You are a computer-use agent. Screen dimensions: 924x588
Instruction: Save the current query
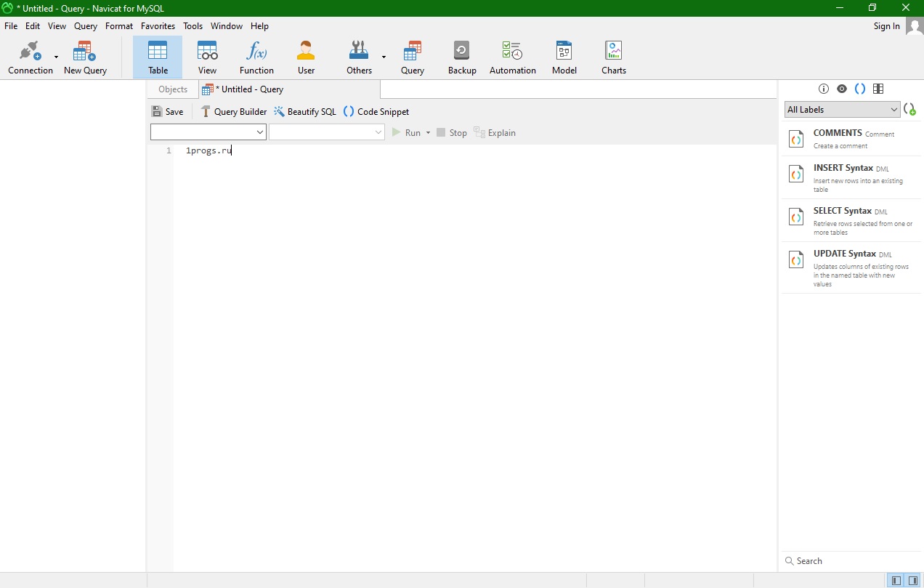pyautogui.click(x=167, y=112)
